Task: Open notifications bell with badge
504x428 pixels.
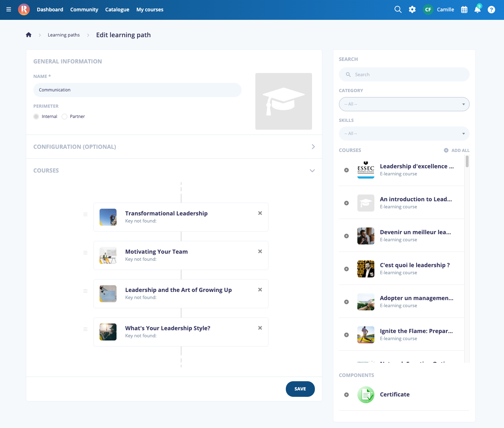Action: click(x=478, y=9)
